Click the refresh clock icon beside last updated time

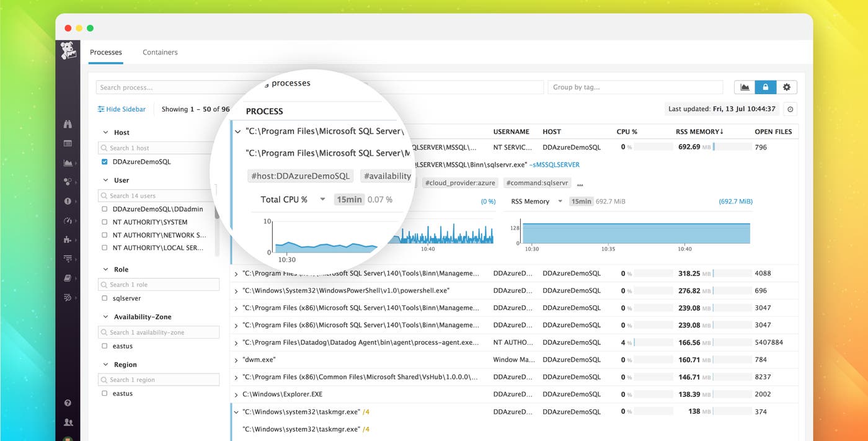click(790, 109)
